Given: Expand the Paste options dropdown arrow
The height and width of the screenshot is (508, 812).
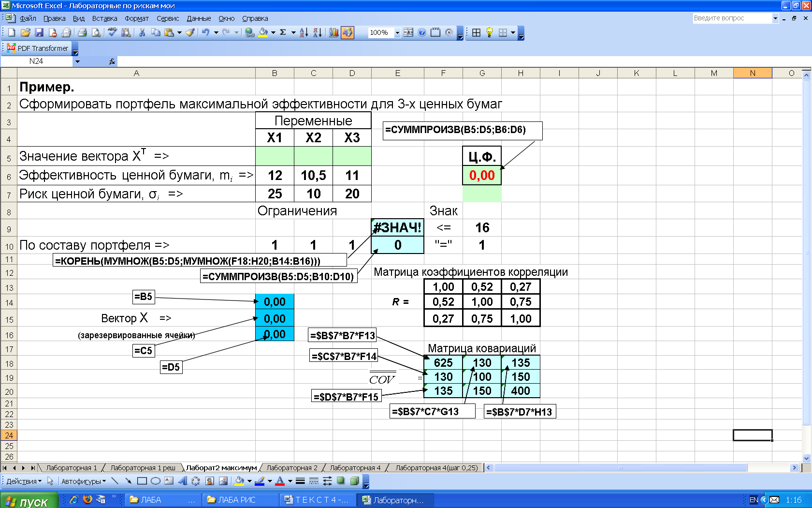Looking at the screenshot, I should 179,32.
